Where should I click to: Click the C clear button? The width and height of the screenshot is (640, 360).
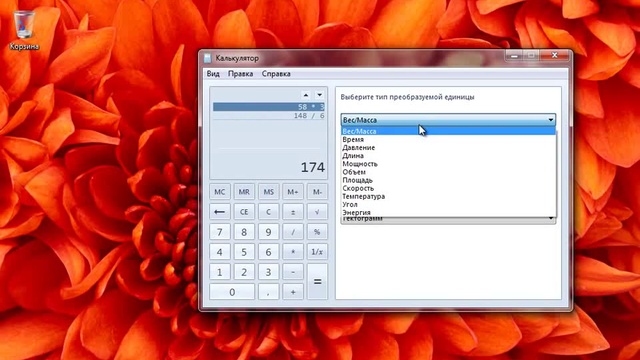[x=269, y=212]
